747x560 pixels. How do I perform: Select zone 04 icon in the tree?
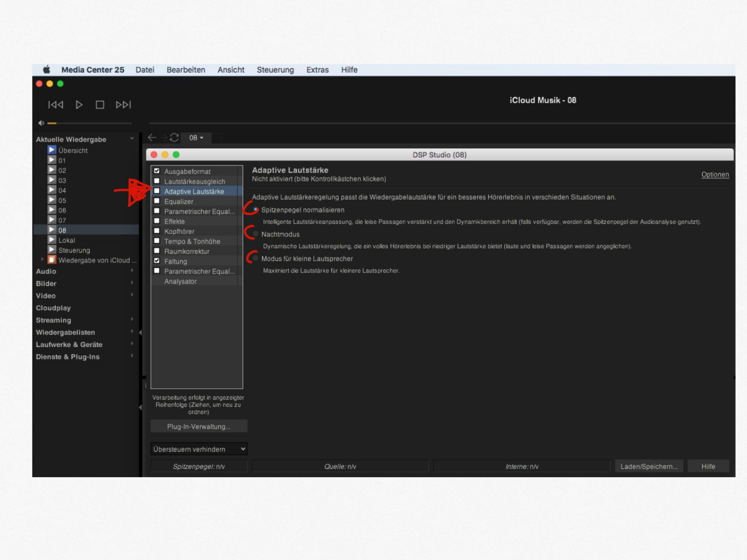[x=51, y=190]
